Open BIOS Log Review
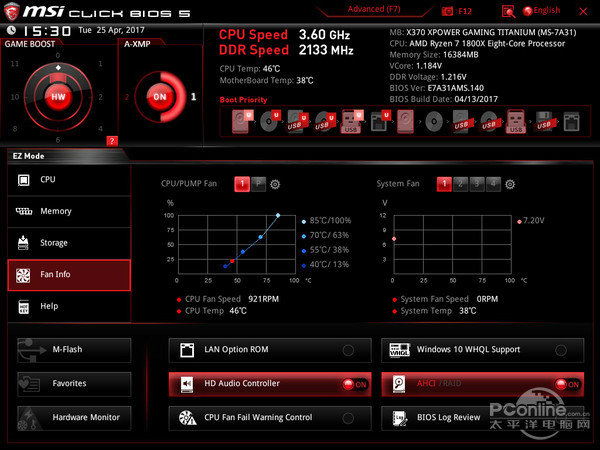Image resolution: width=600 pixels, height=450 pixels. (x=483, y=418)
